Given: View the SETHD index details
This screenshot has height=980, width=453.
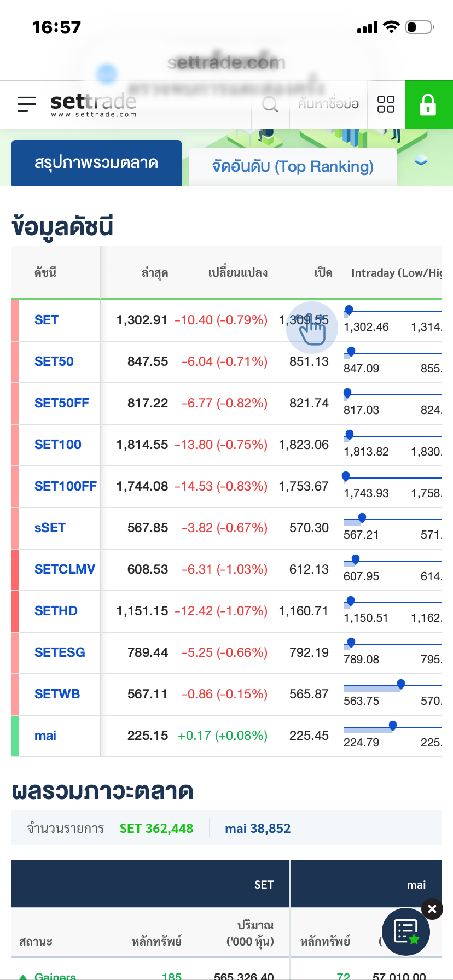Looking at the screenshot, I should 56,611.
